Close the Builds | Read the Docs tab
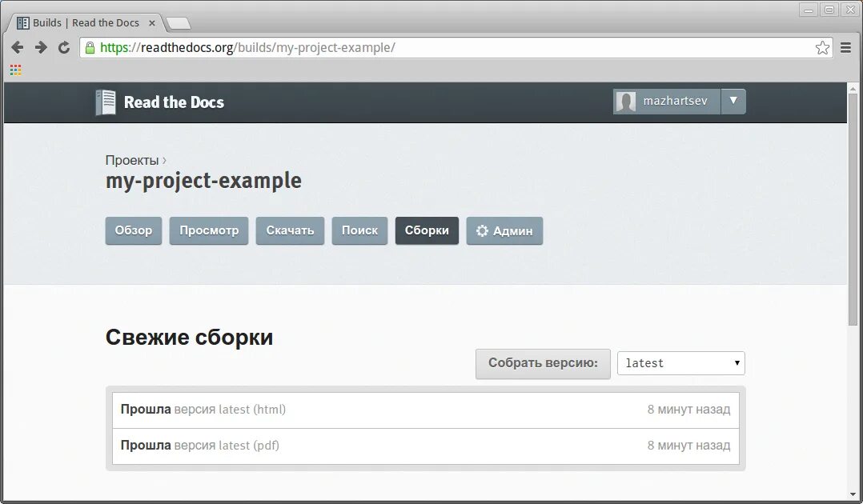The height and width of the screenshot is (504, 863). (152, 23)
